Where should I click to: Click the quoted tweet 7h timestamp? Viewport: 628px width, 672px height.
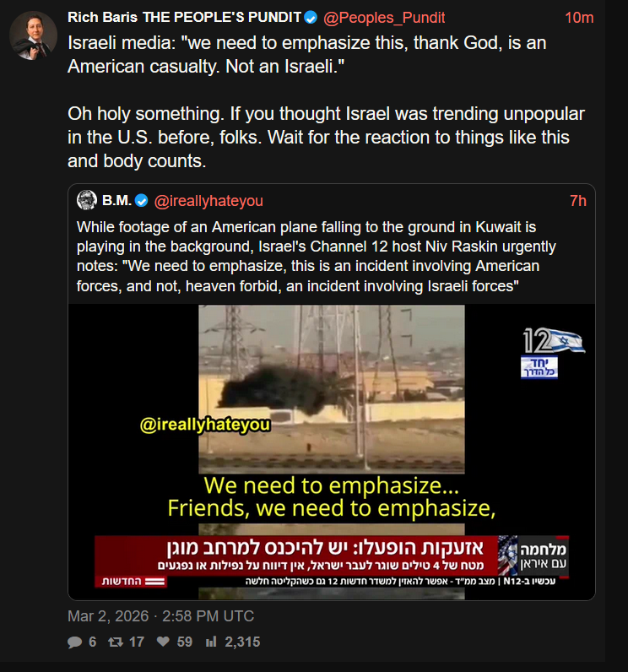click(578, 201)
